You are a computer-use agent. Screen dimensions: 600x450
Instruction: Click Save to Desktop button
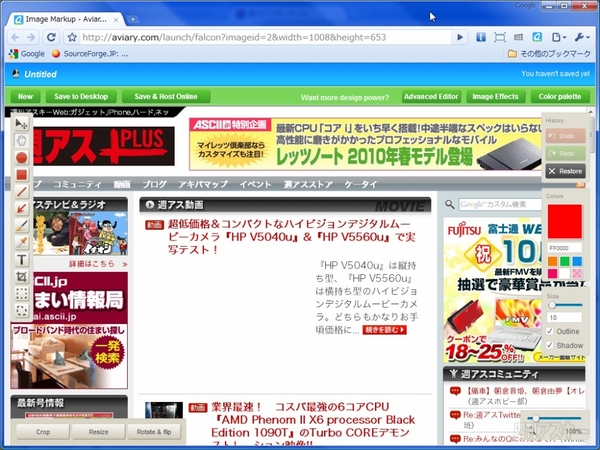pyautogui.click(x=81, y=97)
